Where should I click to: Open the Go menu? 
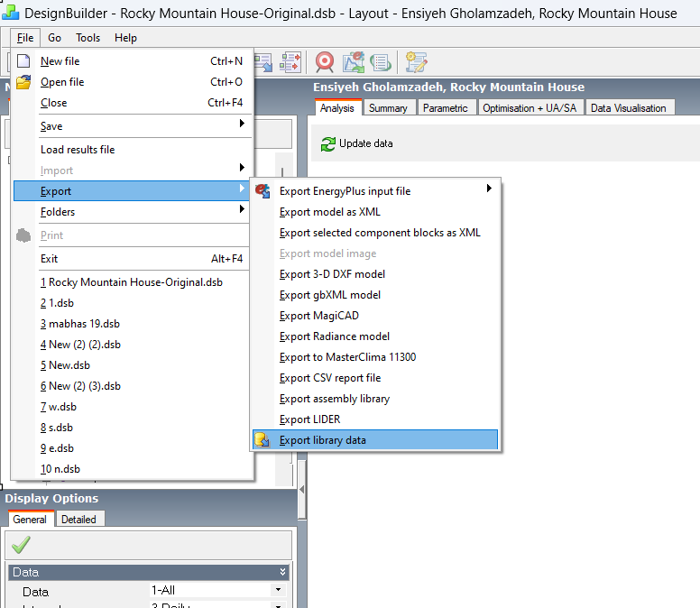coord(54,38)
